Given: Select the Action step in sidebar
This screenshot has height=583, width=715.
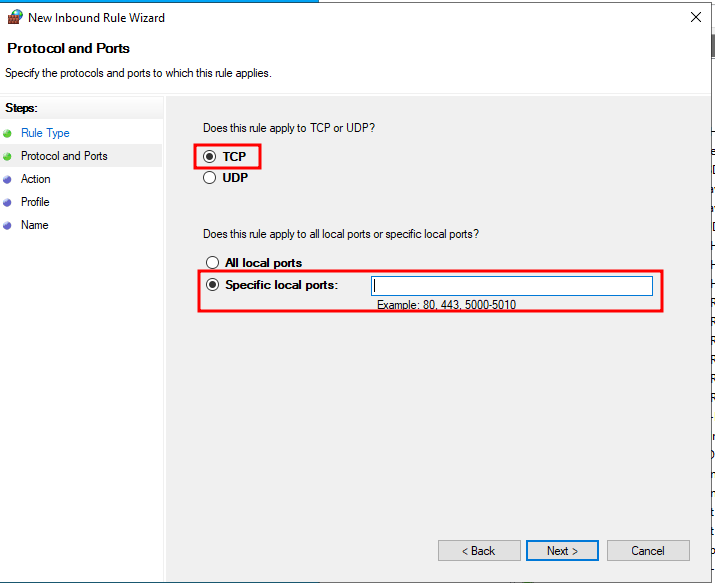Looking at the screenshot, I should 36,179.
